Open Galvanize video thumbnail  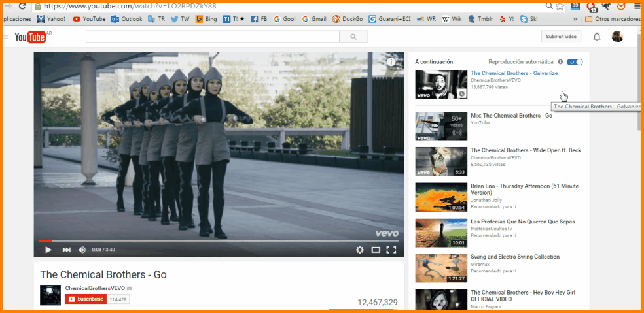[x=441, y=84]
